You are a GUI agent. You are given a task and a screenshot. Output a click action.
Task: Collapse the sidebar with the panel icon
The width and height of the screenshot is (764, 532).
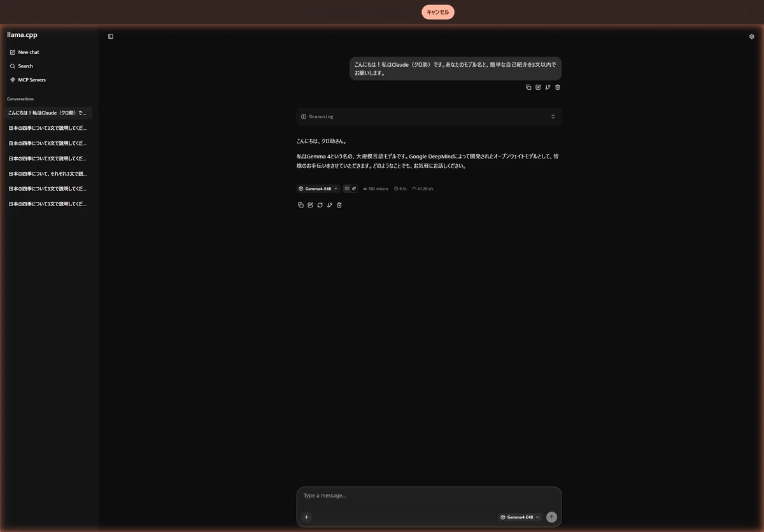click(111, 36)
